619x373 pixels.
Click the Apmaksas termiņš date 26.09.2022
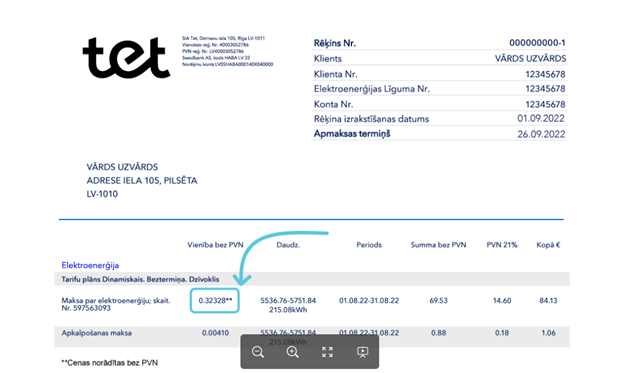point(541,134)
